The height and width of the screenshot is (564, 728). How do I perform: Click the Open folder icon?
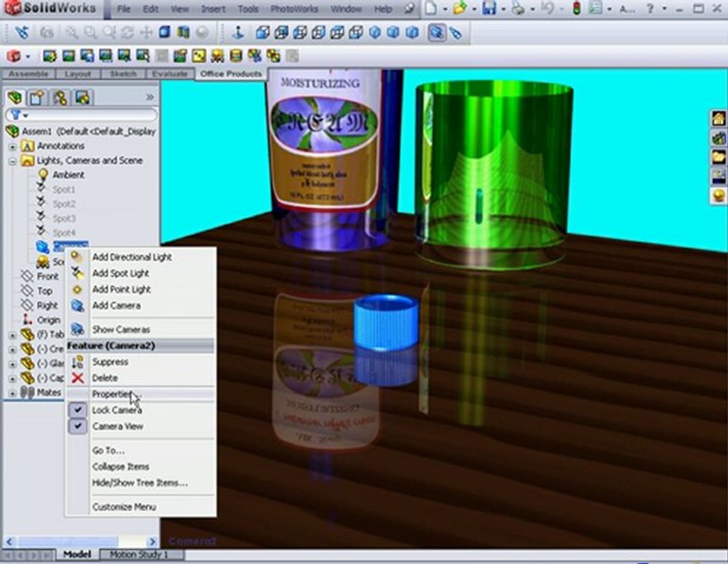click(x=460, y=8)
